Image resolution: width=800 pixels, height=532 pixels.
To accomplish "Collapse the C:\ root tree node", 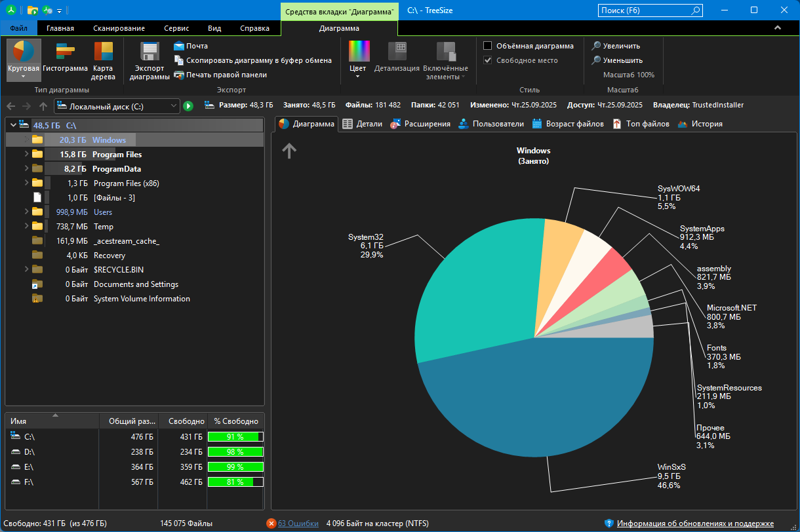I will click(x=13, y=124).
